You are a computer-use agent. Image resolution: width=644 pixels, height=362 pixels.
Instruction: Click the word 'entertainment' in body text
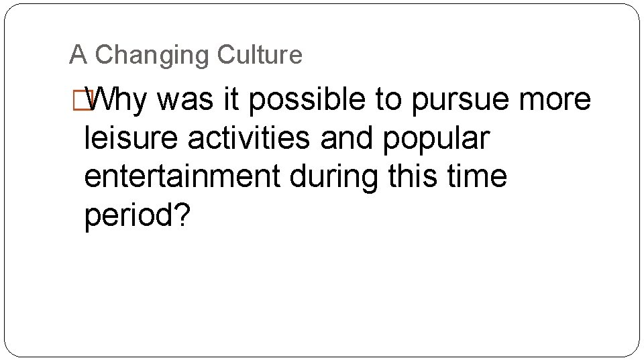coord(182,176)
